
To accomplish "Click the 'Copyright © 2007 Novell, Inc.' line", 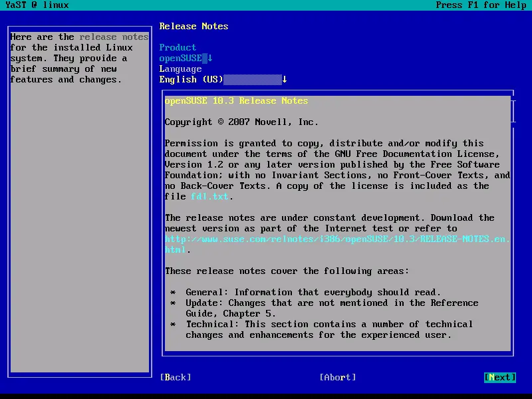I will (x=241, y=122).
